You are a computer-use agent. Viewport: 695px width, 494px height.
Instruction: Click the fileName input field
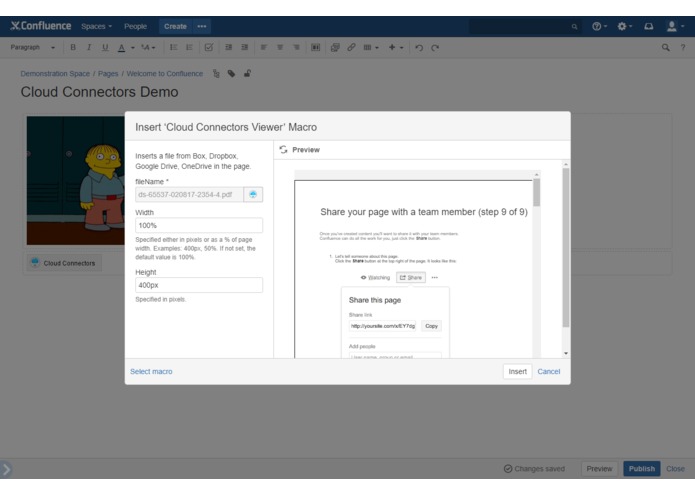(x=189, y=194)
